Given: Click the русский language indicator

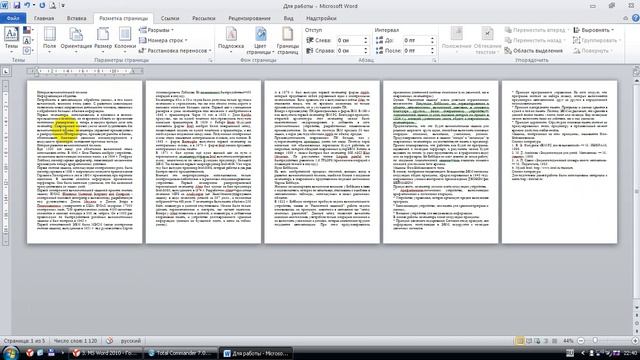Looking at the screenshot, I should pos(131,340).
